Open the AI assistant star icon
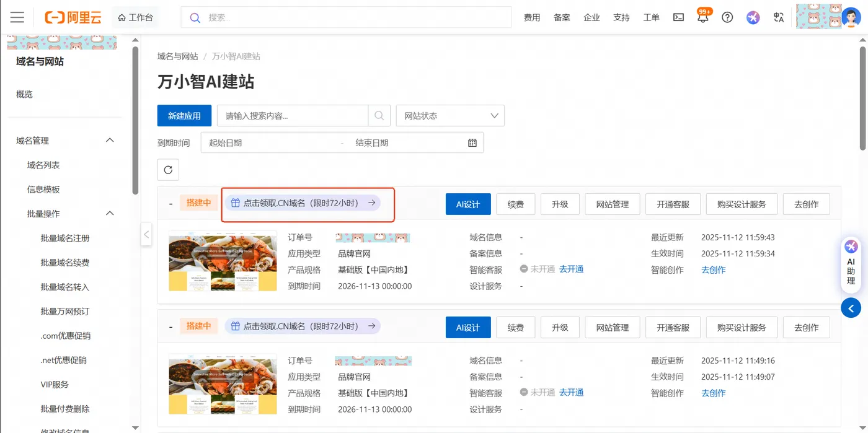 tap(753, 17)
